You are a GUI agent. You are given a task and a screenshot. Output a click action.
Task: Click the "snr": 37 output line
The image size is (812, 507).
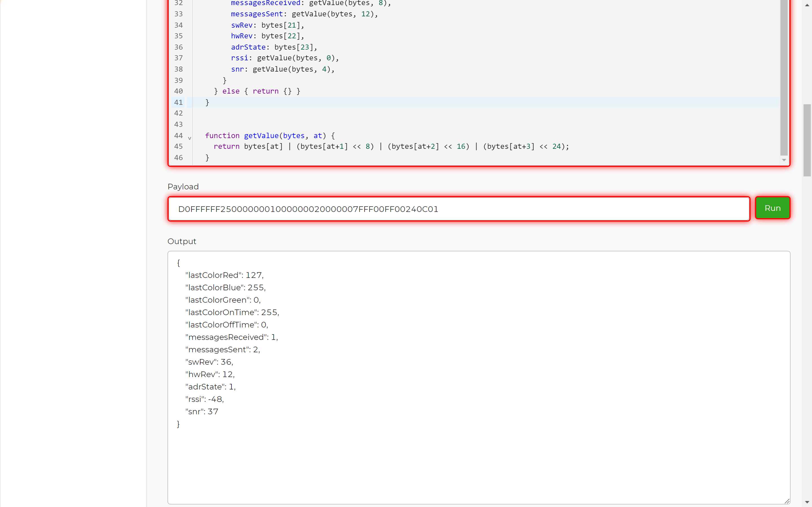click(x=202, y=411)
